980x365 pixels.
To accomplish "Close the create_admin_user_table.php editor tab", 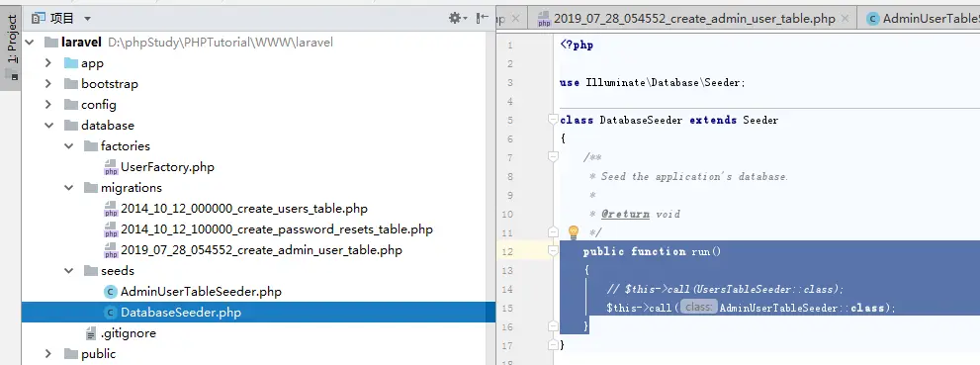I will point(845,19).
